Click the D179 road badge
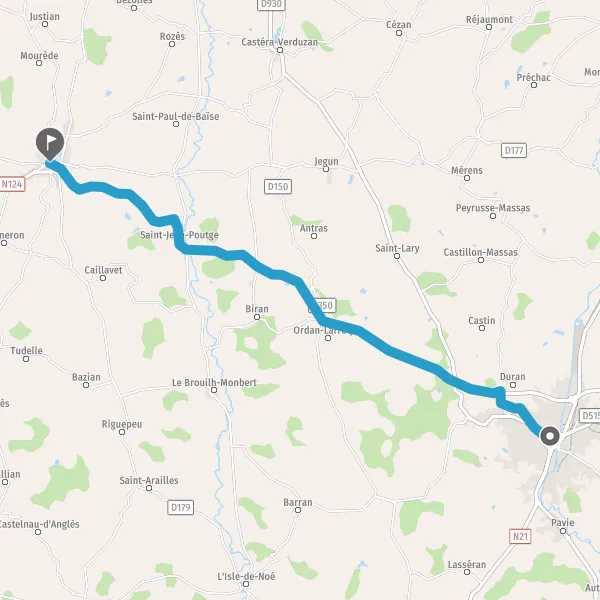Viewport: 600px width, 600px height. [x=181, y=507]
